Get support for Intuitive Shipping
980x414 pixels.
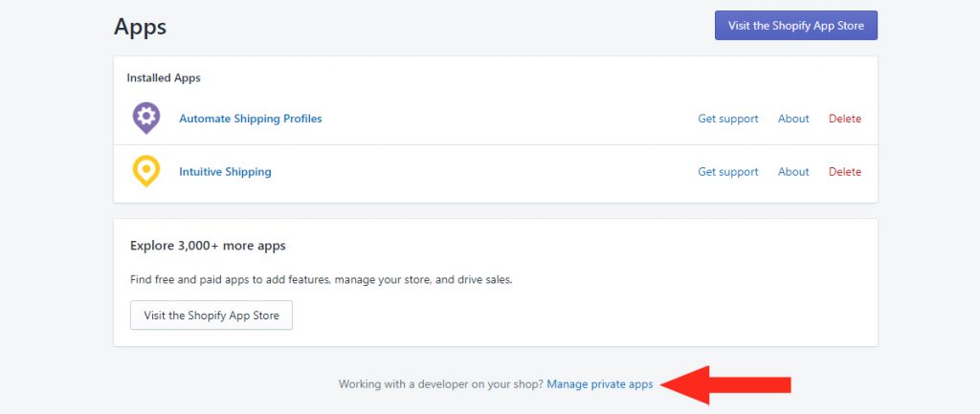[728, 172]
